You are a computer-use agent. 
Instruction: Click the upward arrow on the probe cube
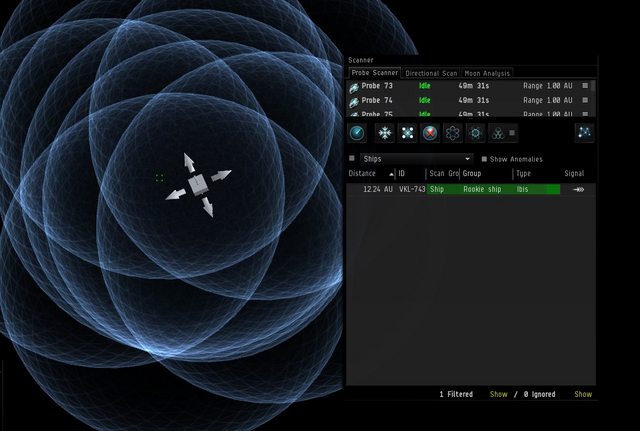click(x=189, y=163)
